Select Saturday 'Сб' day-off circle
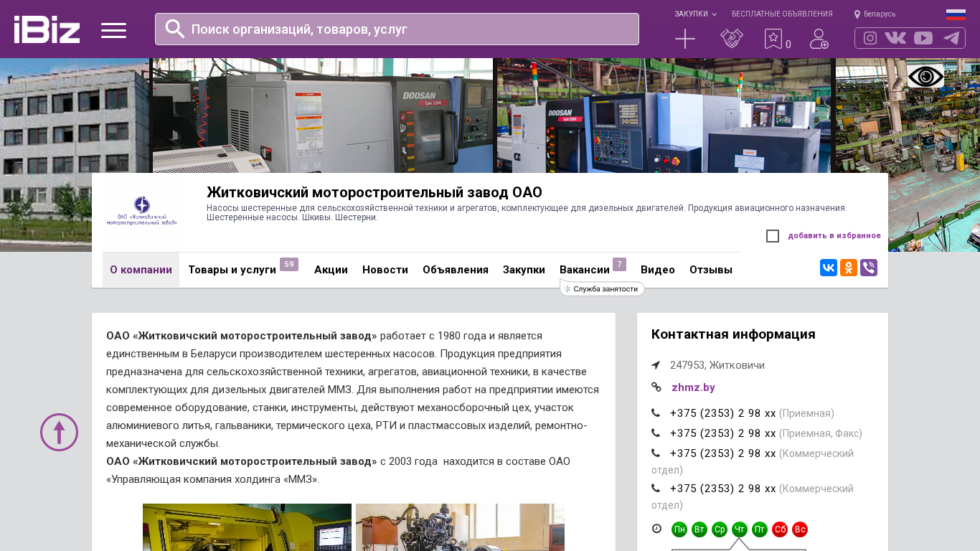 (x=780, y=529)
